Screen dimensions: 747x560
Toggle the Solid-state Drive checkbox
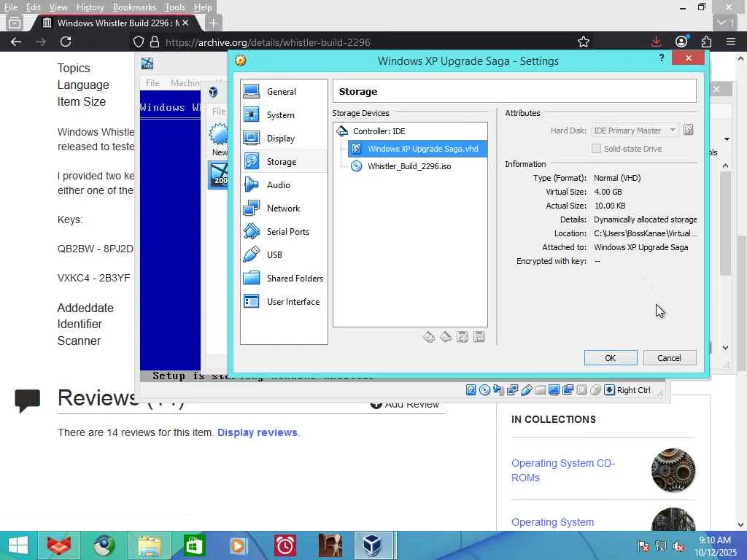point(596,149)
